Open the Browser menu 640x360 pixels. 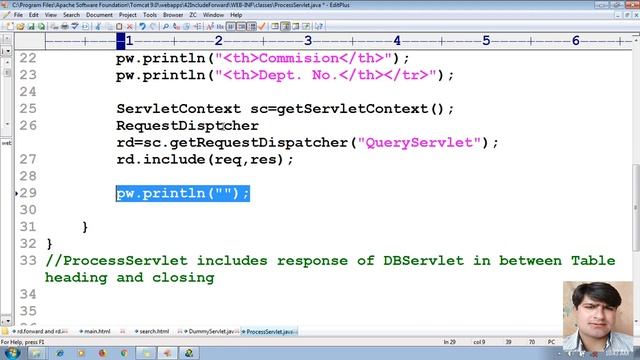pyautogui.click(x=173, y=15)
